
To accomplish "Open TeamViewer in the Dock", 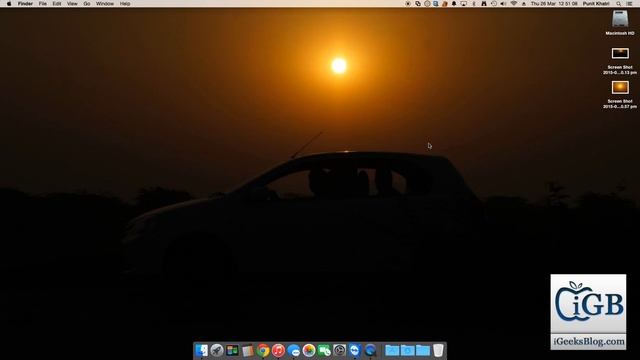I will 355,350.
